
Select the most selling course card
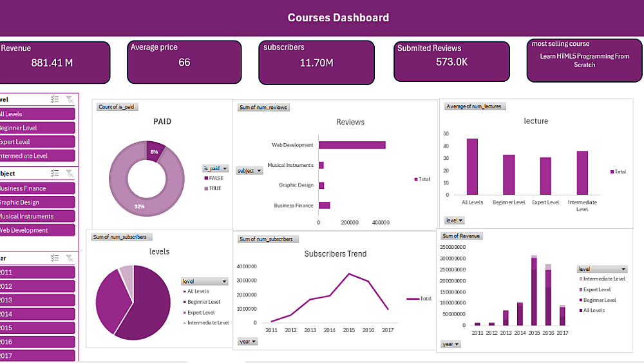tap(585, 61)
